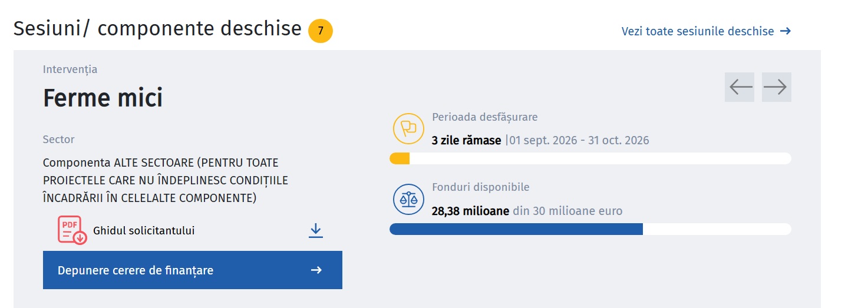
Task: Click the next session right arrow
Action: (x=777, y=87)
